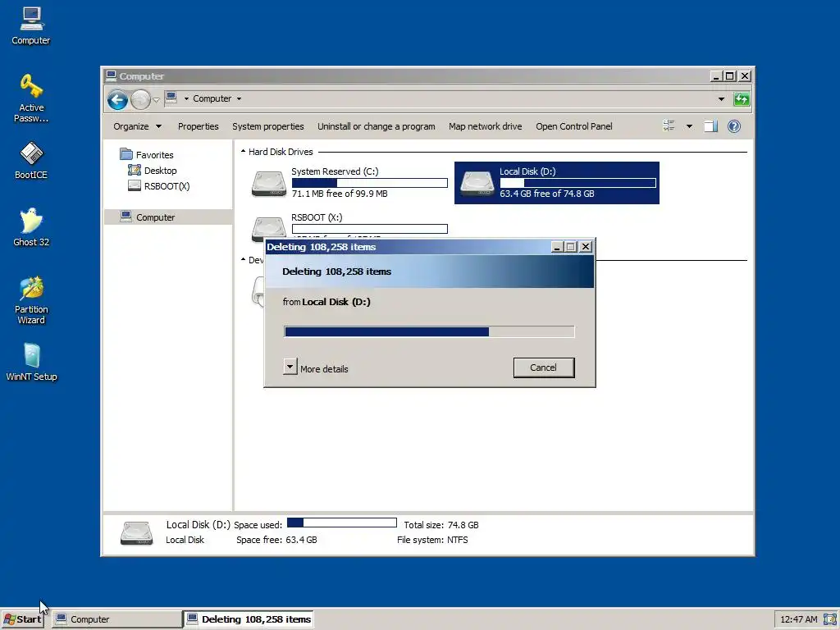840x630 pixels.
Task: Click Map network drive
Action: pyautogui.click(x=486, y=126)
